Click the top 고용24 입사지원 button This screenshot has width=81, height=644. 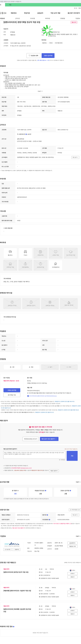click(48, 55)
